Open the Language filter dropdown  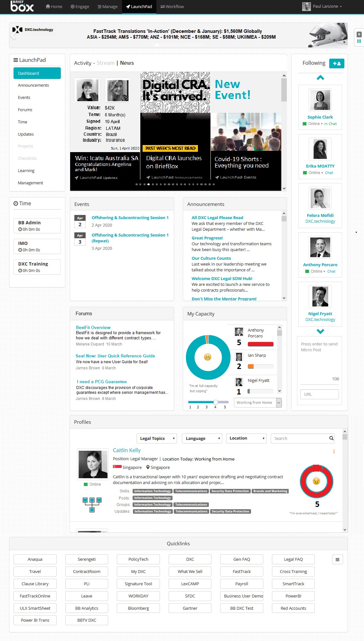pos(202,438)
